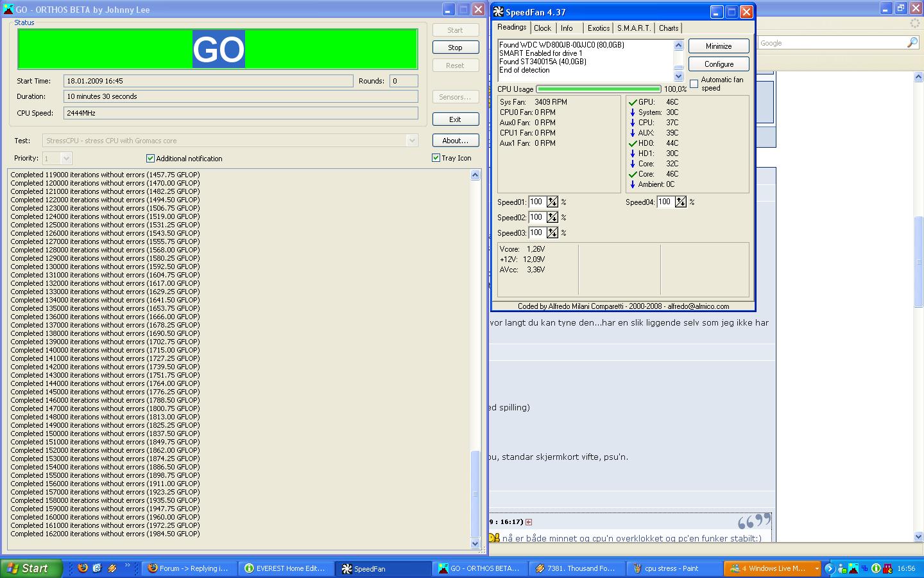Image resolution: width=924 pixels, height=578 pixels.
Task: Click the green GO status banner
Action: (218, 49)
